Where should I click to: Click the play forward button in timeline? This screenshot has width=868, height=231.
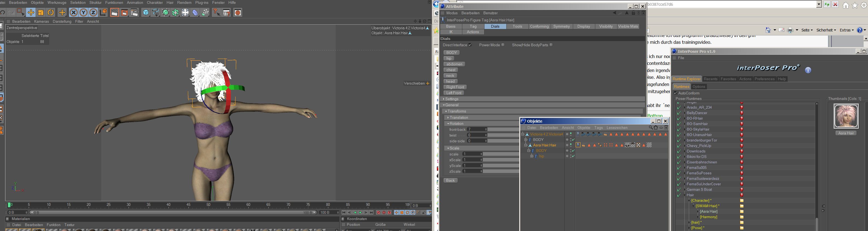pos(360,213)
